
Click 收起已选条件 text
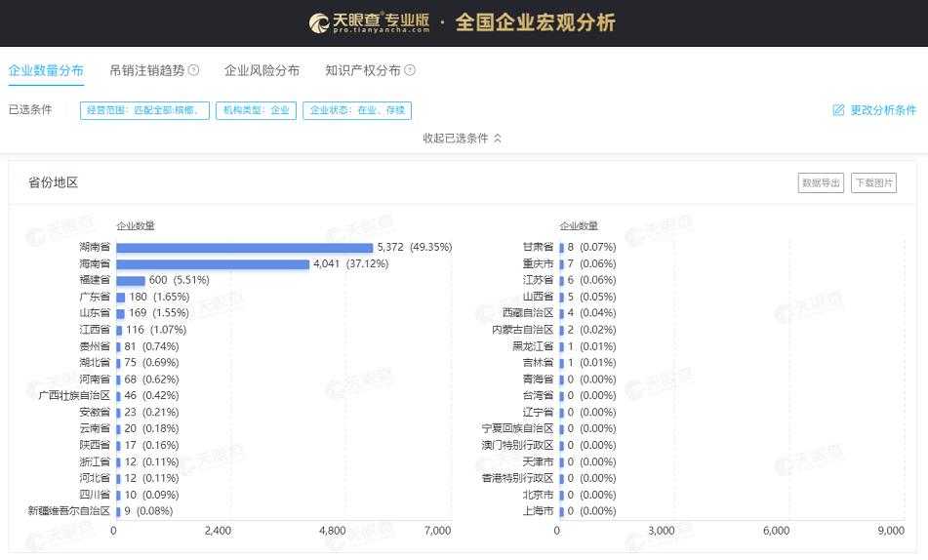click(x=455, y=139)
